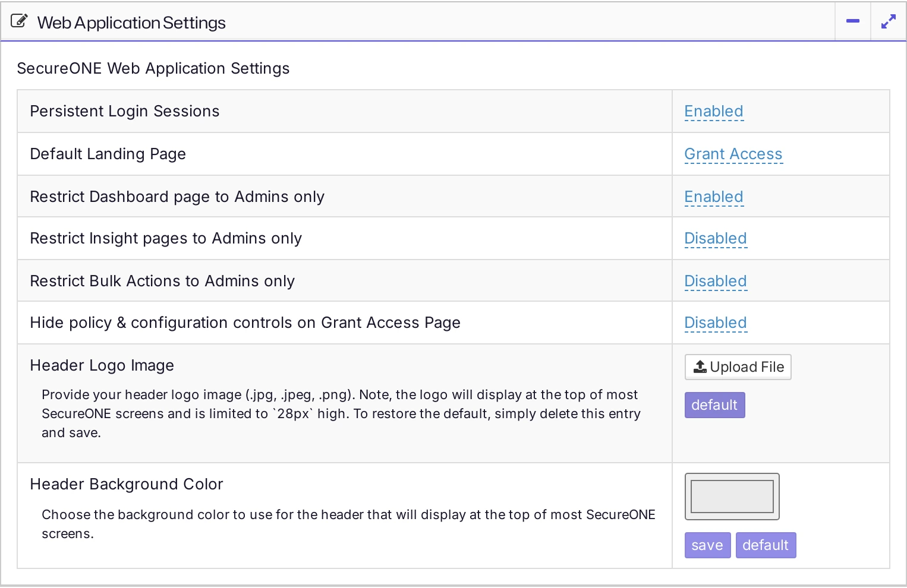Screen dimensions: 907x588
Task: Reset Header Background Color to default
Action: [766, 545]
